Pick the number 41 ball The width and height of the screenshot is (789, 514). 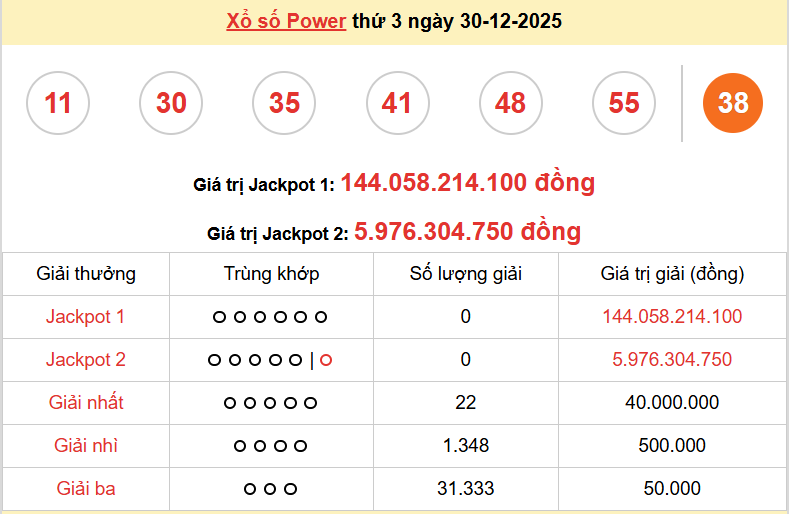tap(397, 103)
